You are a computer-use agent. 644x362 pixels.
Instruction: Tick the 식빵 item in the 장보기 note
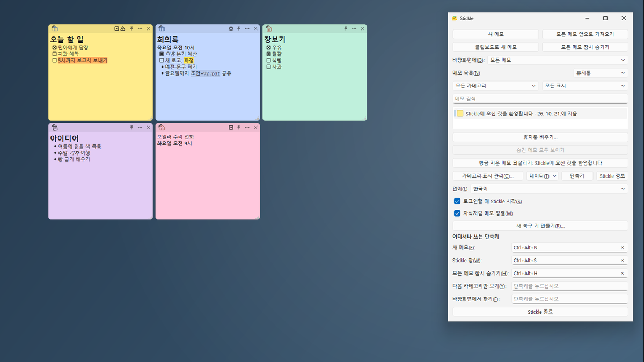[x=268, y=61]
